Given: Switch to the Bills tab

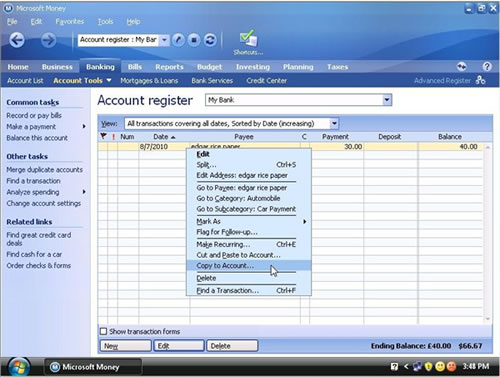Looking at the screenshot, I should (x=135, y=67).
